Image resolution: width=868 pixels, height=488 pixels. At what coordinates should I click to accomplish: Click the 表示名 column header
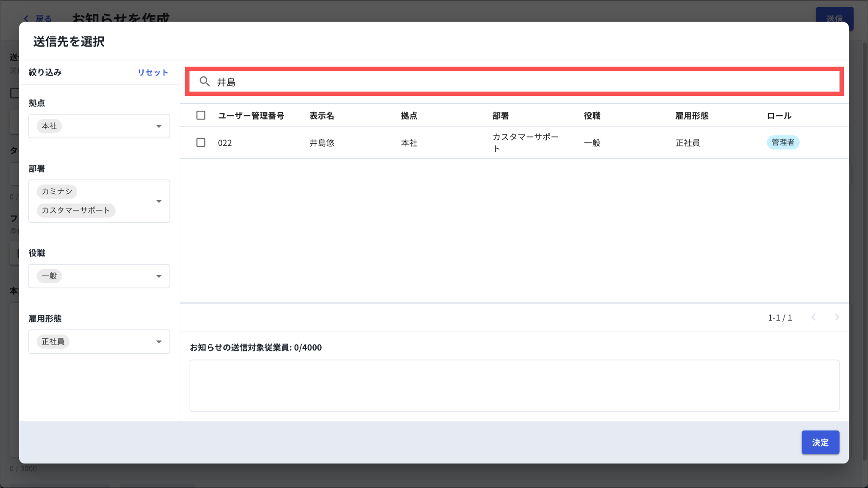(x=322, y=116)
